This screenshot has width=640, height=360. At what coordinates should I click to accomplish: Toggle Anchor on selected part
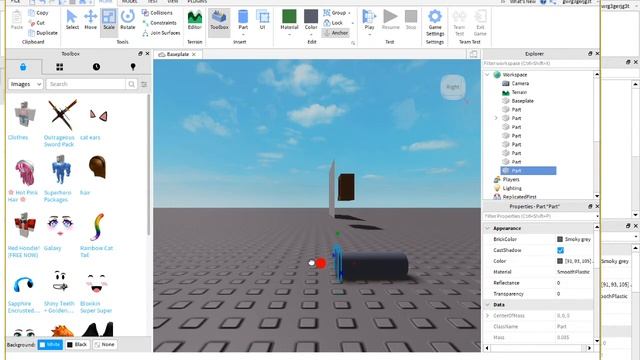click(336, 33)
